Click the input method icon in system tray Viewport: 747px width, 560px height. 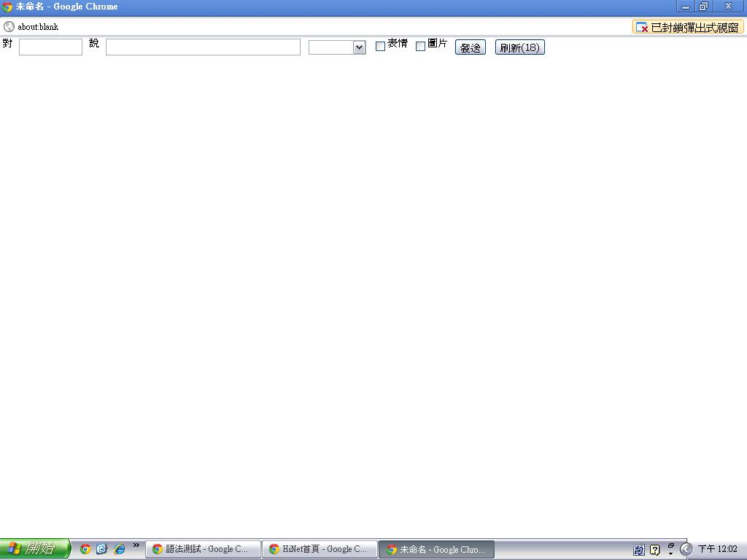pyautogui.click(x=639, y=550)
